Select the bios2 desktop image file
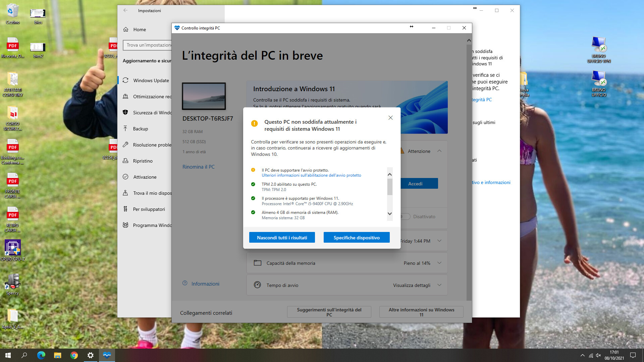Screen dimensions: 644x362 point(38,50)
